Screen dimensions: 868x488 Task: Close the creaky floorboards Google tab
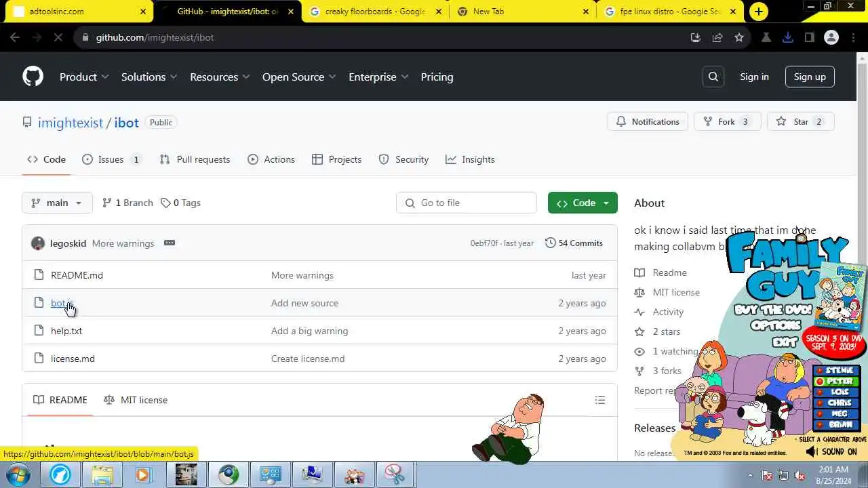click(x=438, y=12)
